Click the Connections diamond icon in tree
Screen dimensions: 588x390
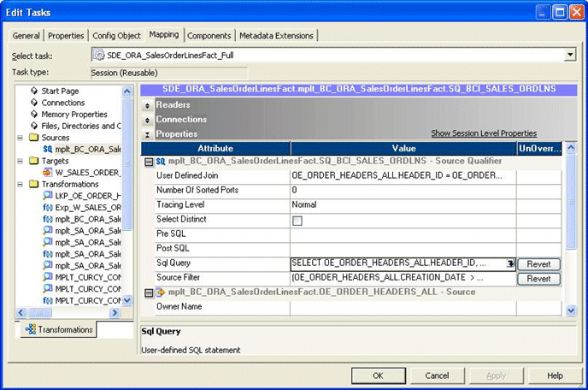pyautogui.click(x=34, y=103)
